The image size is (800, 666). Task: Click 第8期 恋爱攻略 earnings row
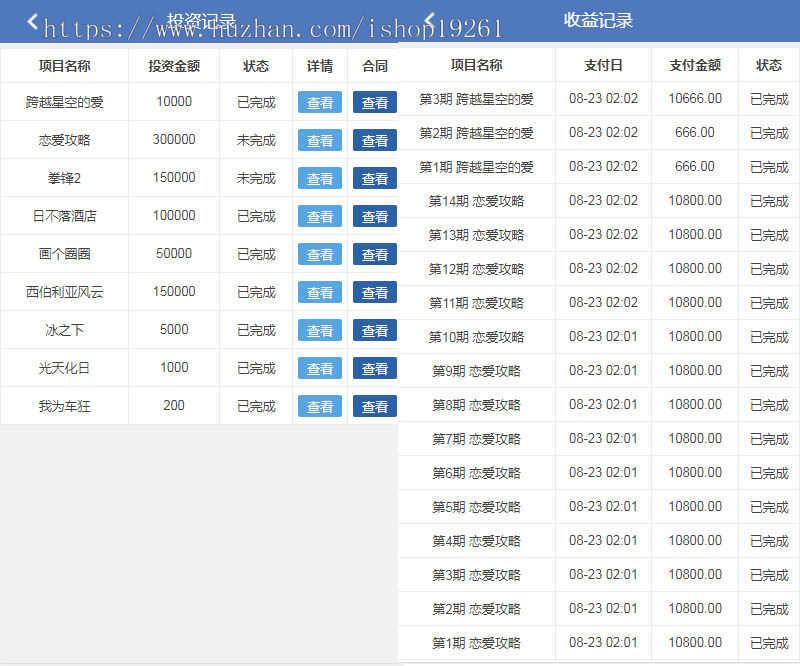pyautogui.click(x=598, y=405)
